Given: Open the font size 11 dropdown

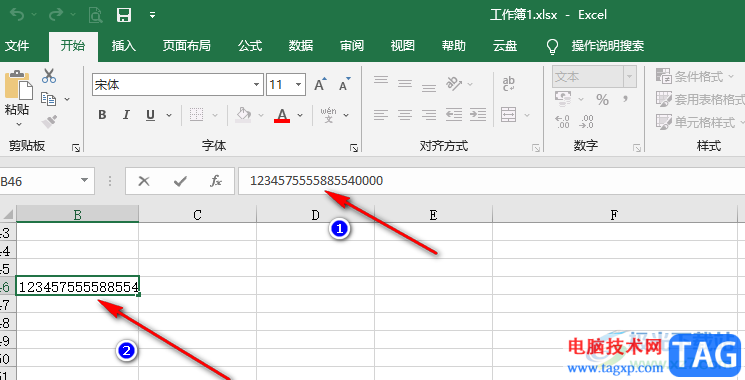Looking at the screenshot, I should pos(298,85).
